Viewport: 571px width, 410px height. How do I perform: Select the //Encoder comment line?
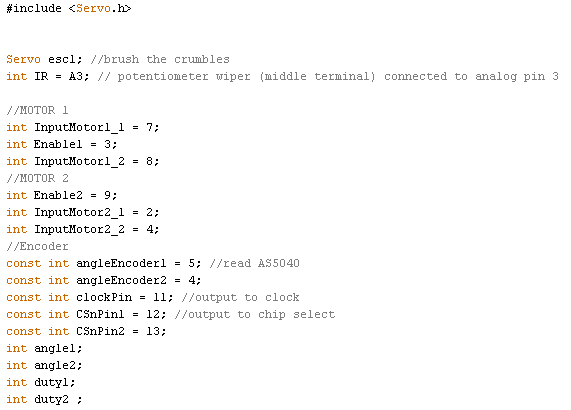pyautogui.click(x=38, y=246)
